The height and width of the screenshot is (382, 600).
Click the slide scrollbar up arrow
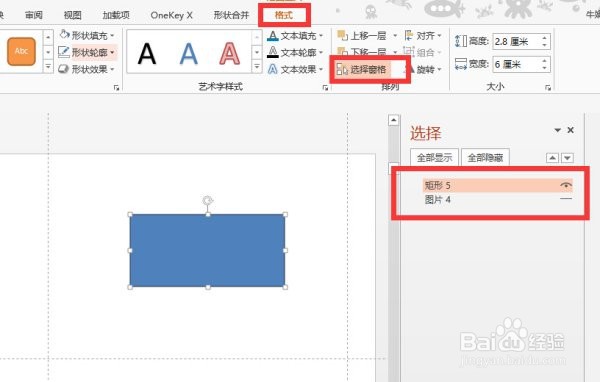(393, 120)
